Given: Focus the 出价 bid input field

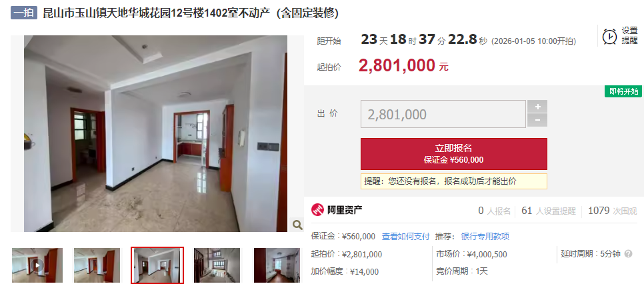Looking at the screenshot, I should pos(443,114).
